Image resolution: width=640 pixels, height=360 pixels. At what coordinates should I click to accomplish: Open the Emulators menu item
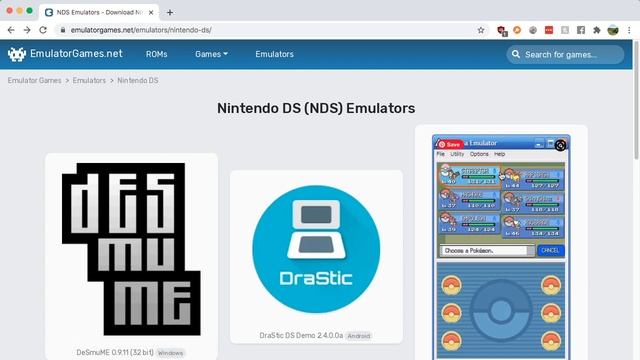[275, 54]
